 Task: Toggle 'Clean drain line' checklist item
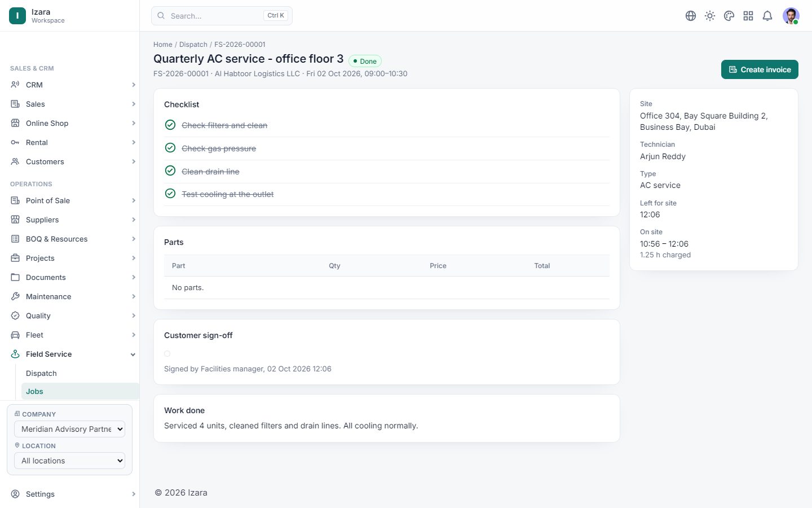click(170, 170)
